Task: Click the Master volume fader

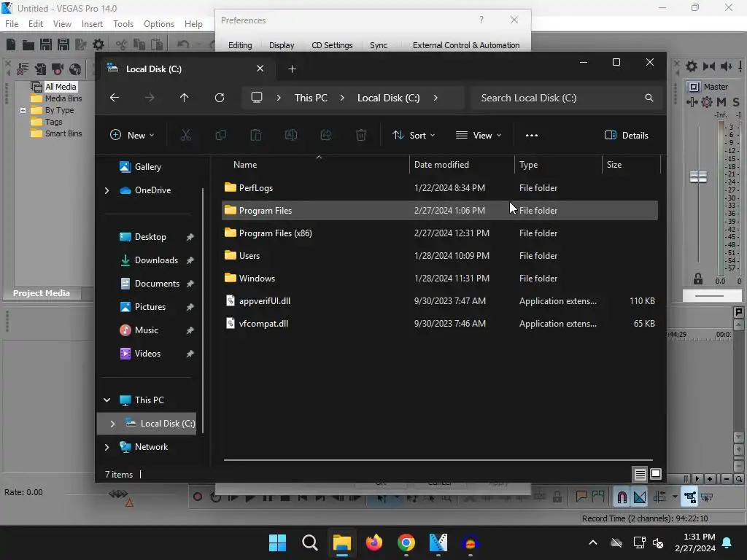Action: point(698,176)
